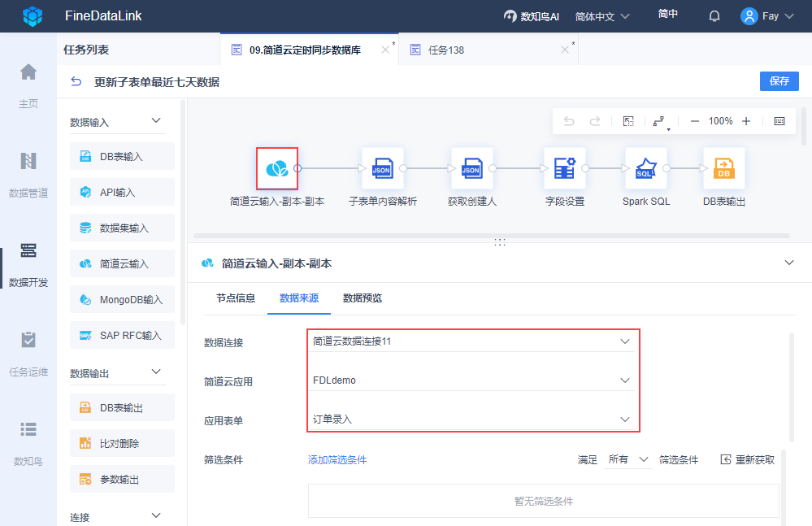812x526 pixels.
Task: Collapse the node settings panel chevron
Action: 789,263
